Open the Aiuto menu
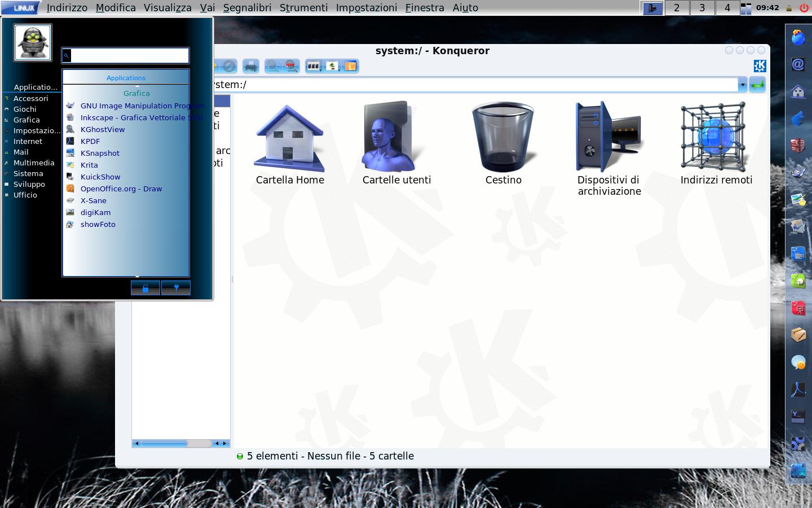The image size is (812, 508). [465, 8]
